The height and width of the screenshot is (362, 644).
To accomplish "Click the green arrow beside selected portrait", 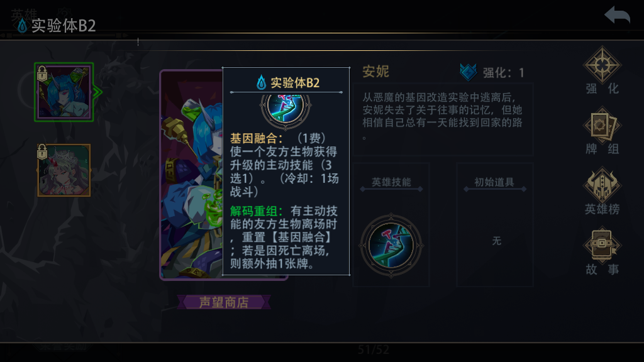I will pos(97,92).
